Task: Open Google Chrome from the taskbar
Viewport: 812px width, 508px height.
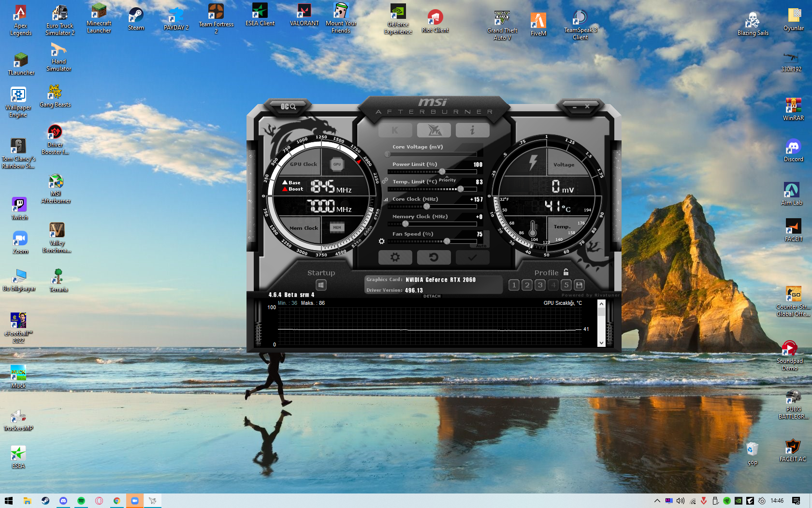Action: click(117, 501)
